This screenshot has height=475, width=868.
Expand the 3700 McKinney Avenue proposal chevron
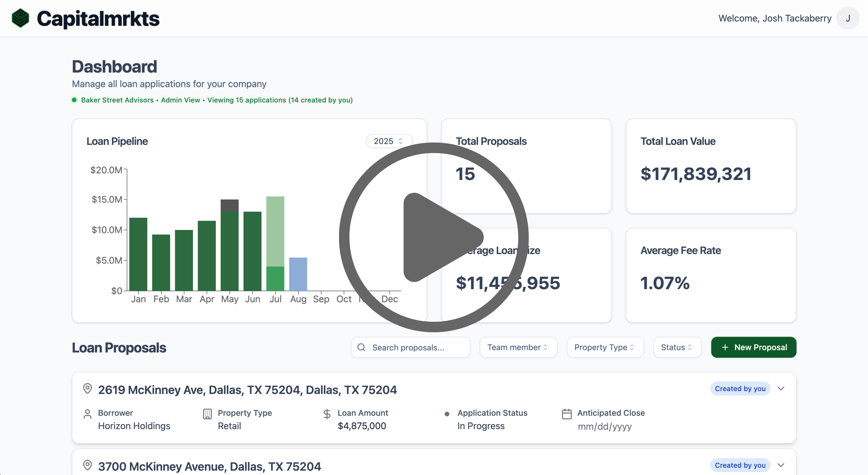click(x=781, y=465)
